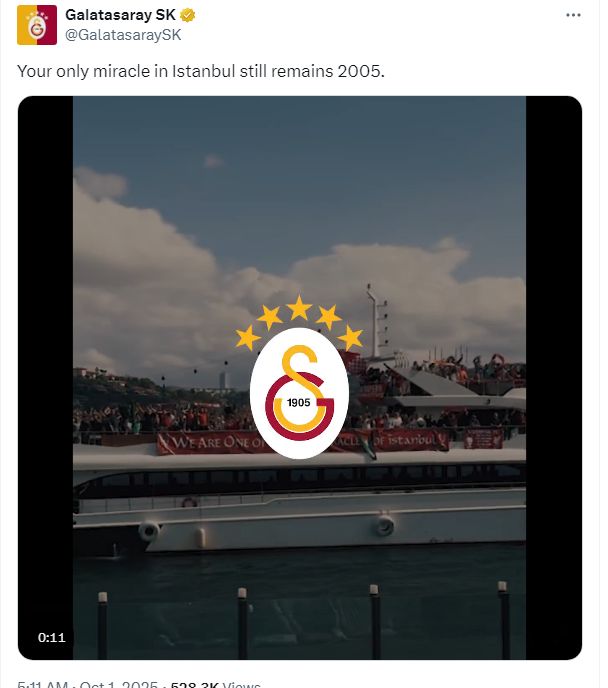This screenshot has height=688, width=608.
Task: Click the 0:11 video duration label
Action: click(52, 638)
